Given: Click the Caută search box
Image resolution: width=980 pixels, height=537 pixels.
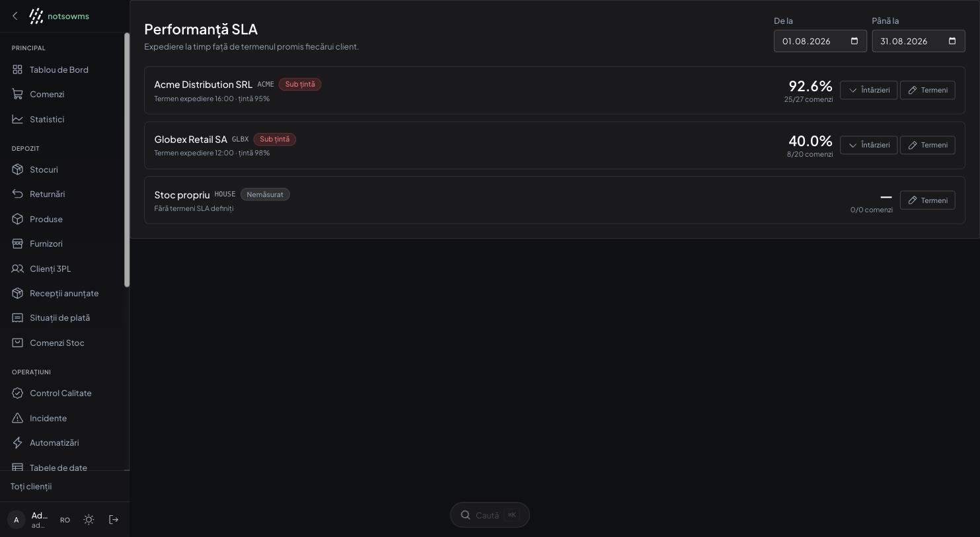Looking at the screenshot, I should tap(490, 515).
